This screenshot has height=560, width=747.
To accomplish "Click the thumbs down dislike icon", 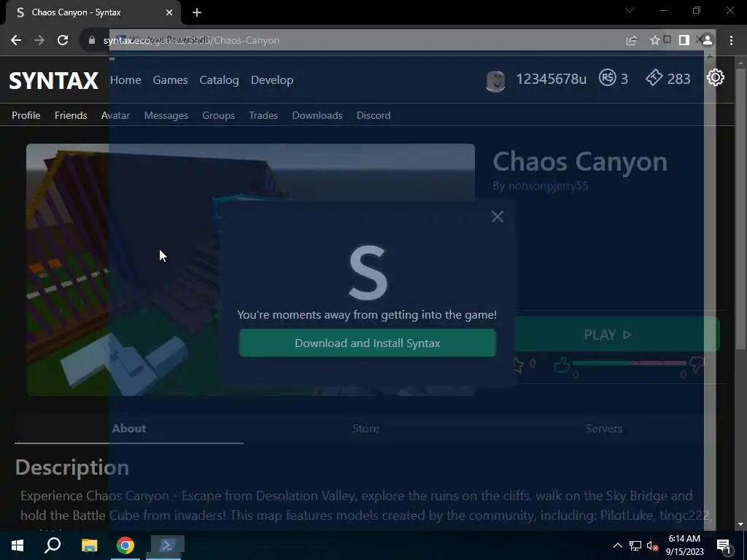I will 697,365.
